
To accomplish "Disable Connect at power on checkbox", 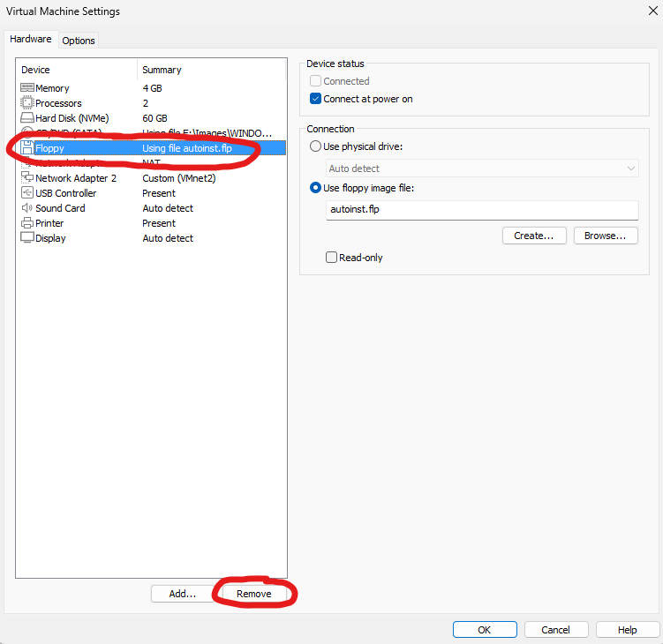I will [x=316, y=99].
